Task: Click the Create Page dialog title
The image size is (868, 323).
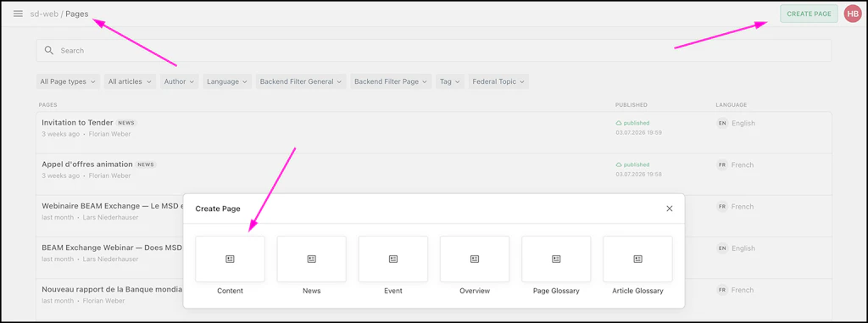Action: coord(218,209)
